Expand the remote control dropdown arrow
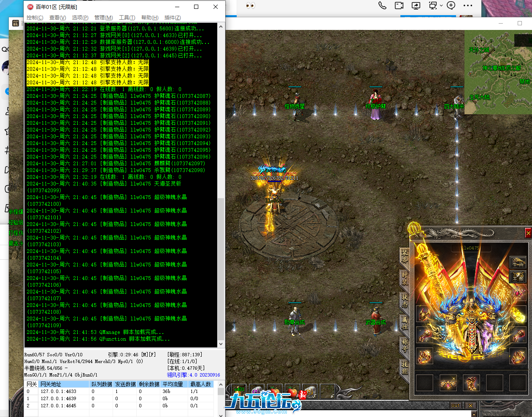The image size is (532, 417). tap(441, 6)
